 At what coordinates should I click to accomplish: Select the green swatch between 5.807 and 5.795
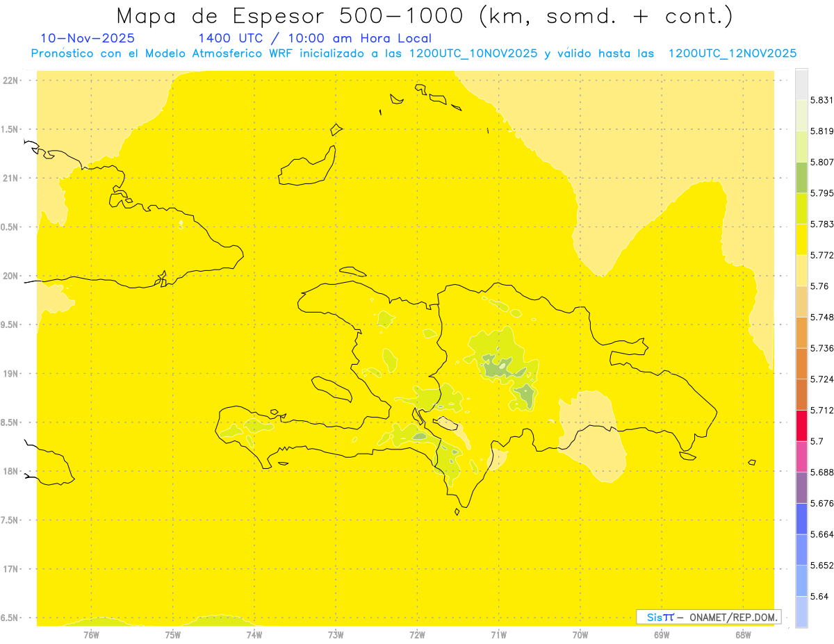[801, 177]
